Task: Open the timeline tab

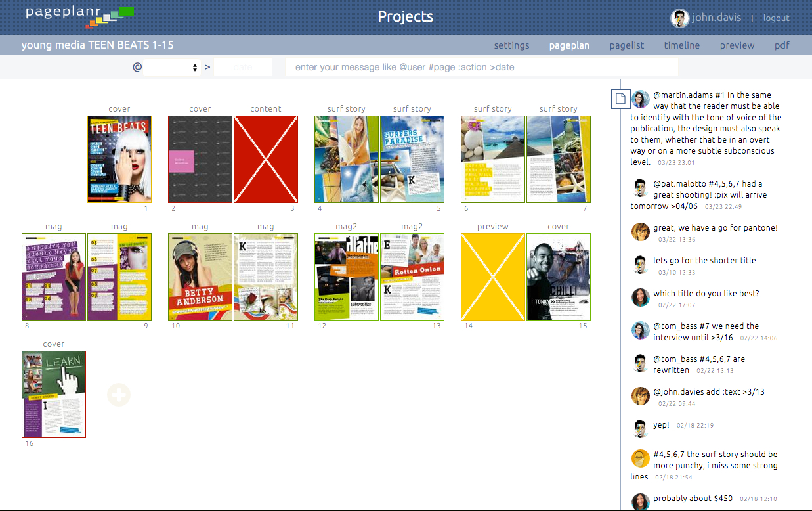Action: point(681,45)
